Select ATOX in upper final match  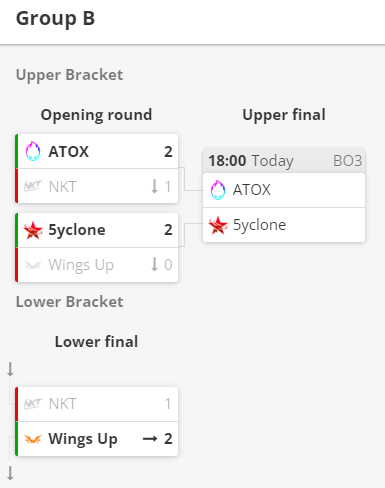pos(284,190)
